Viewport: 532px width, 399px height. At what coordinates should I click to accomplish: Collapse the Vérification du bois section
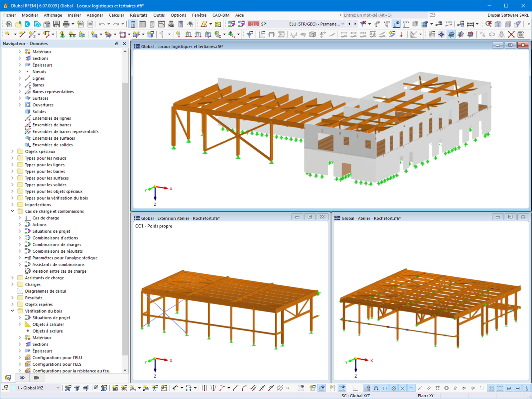tap(12, 311)
